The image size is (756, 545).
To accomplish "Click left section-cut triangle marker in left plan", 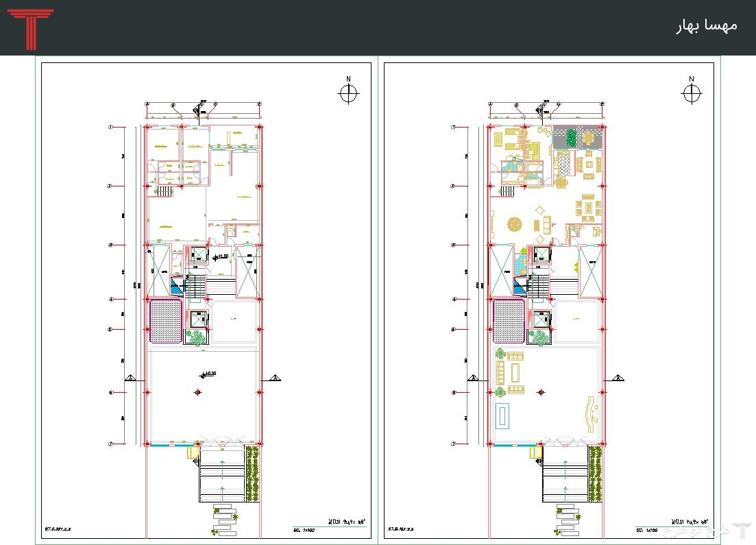I will pyautogui.click(x=130, y=377).
